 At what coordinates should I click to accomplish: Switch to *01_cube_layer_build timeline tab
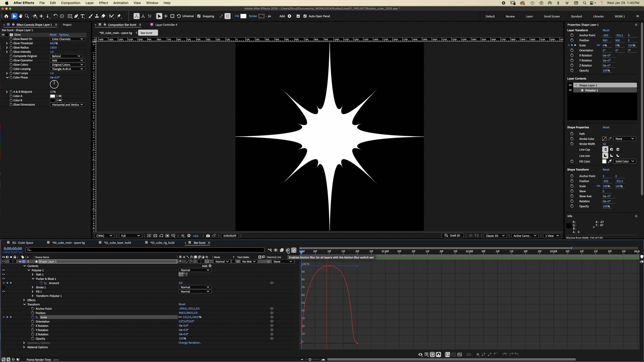(117, 243)
